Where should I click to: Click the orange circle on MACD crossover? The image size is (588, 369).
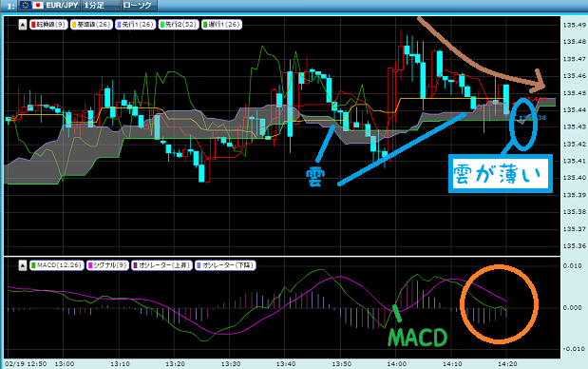(x=499, y=303)
